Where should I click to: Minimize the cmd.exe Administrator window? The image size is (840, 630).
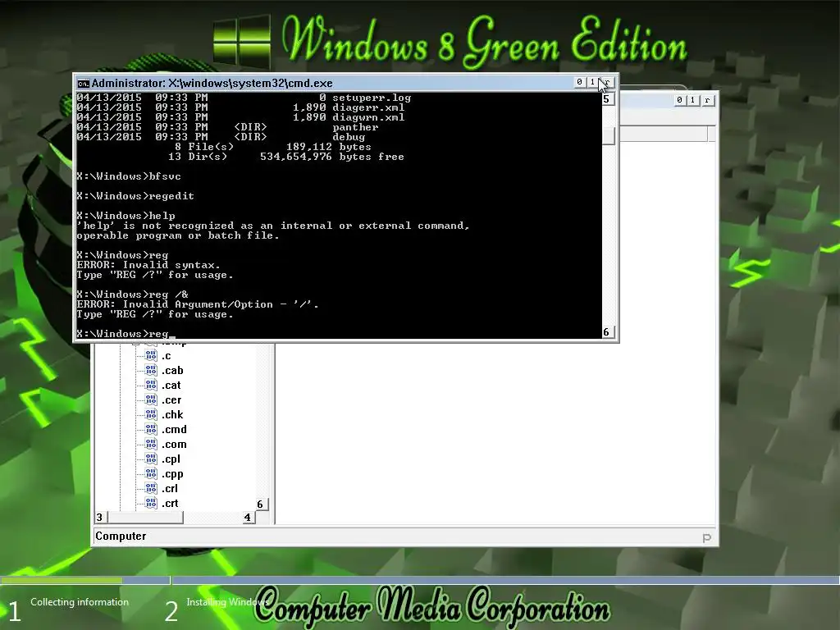pos(579,82)
